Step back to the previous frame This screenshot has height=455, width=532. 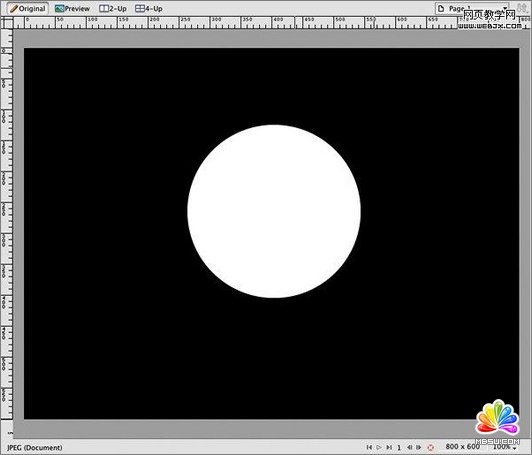coord(410,447)
